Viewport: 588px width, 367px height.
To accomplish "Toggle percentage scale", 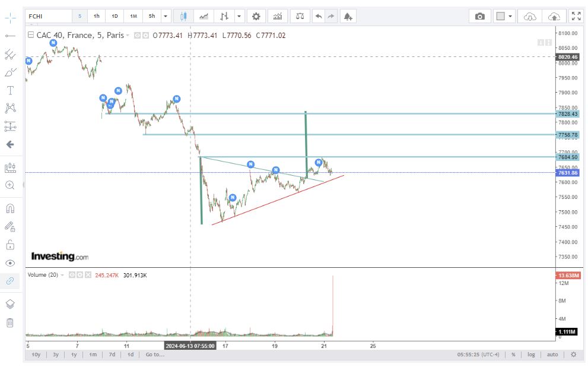I will point(513,355).
